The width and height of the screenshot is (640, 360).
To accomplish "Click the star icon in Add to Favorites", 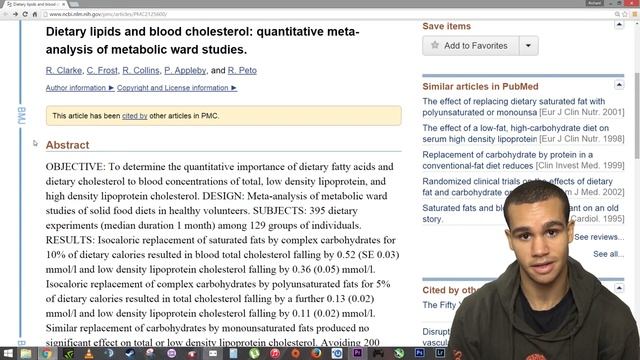I will [435, 45].
